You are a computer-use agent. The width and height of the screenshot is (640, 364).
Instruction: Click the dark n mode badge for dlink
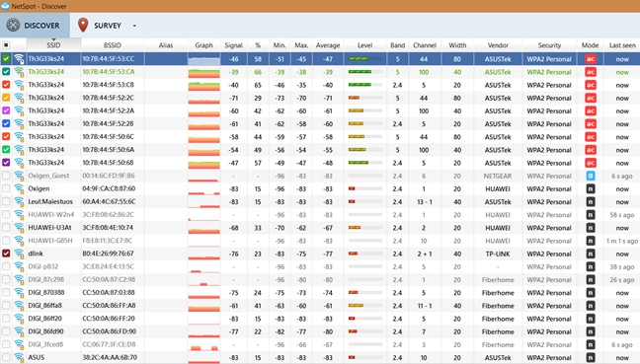591,254
